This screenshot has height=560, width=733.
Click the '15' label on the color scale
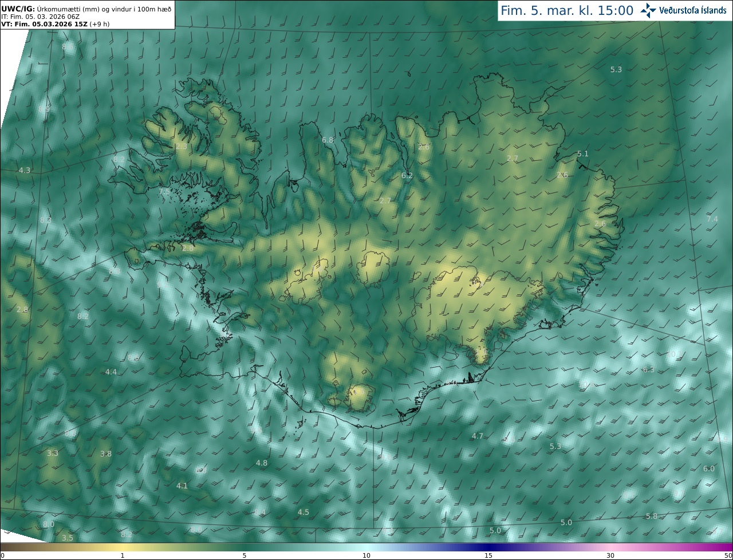pos(488,555)
